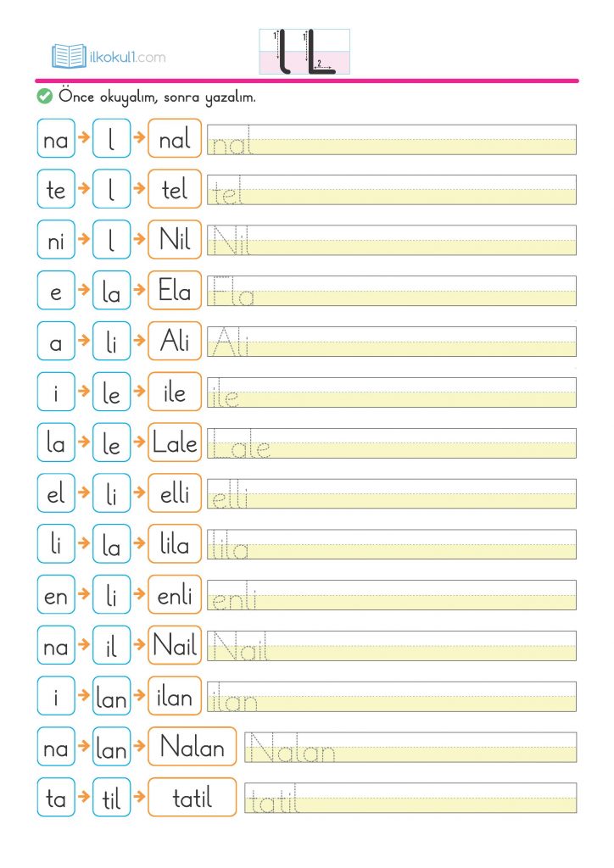Click the writing line with dotted 'Nail'
Image resolution: width=614 pixels, height=868 pixels.
click(x=392, y=646)
